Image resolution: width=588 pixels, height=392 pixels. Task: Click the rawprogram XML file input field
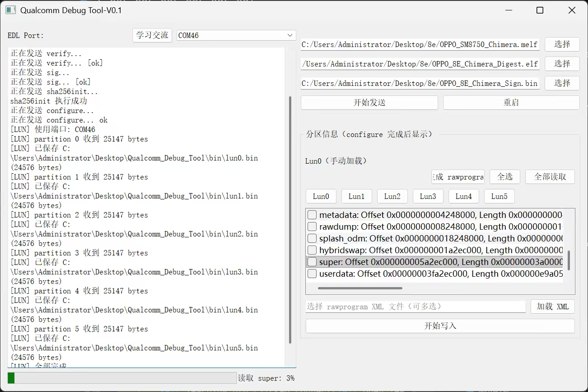click(415, 307)
